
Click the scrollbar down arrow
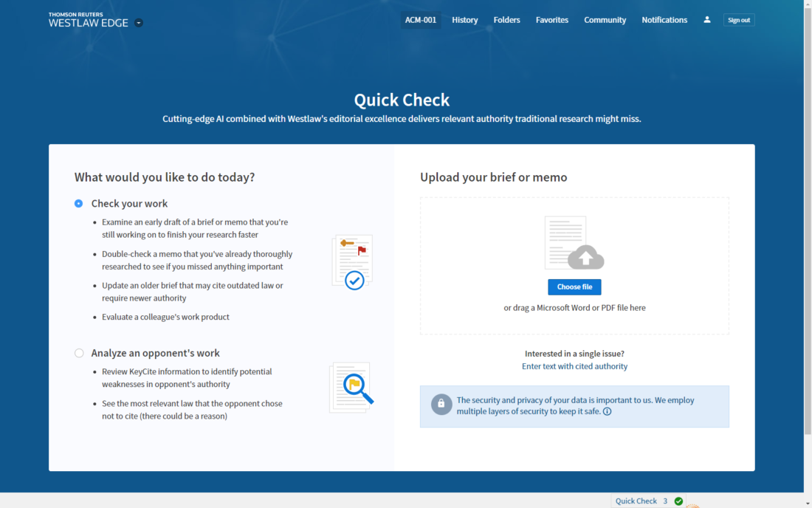[x=808, y=504]
